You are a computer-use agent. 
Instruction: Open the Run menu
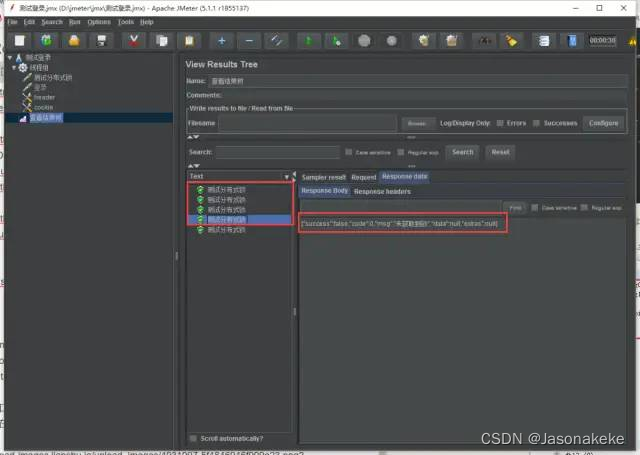coord(74,22)
